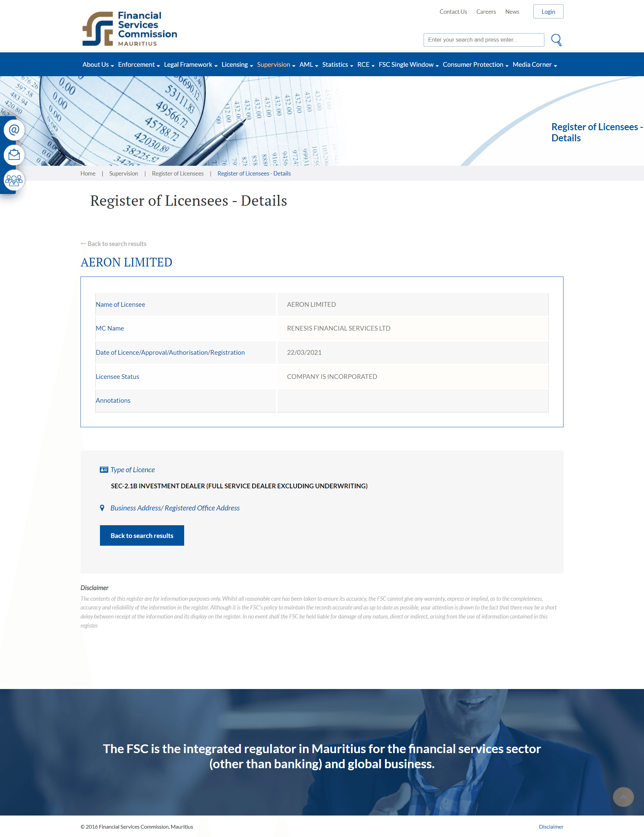Click the Type of Licence card icon
Image resolution: width=644 pixels, height=837 pixels.
[x=104, y=470]
